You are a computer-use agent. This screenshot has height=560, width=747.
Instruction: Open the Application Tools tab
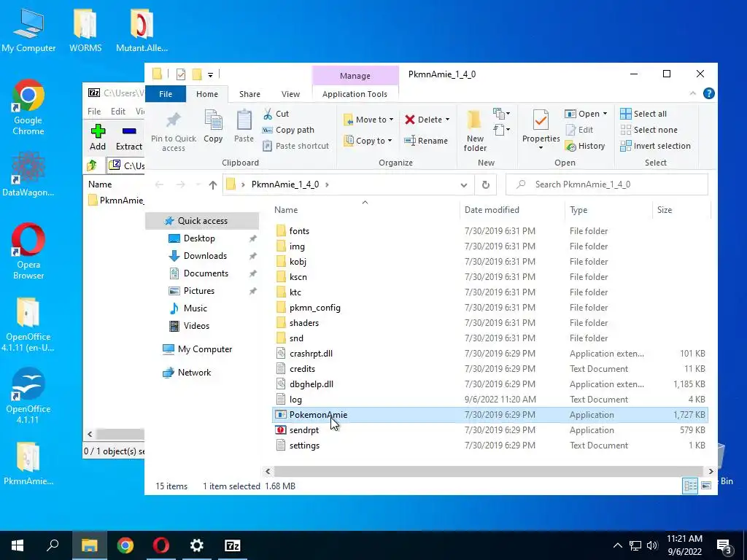[355, 94]
